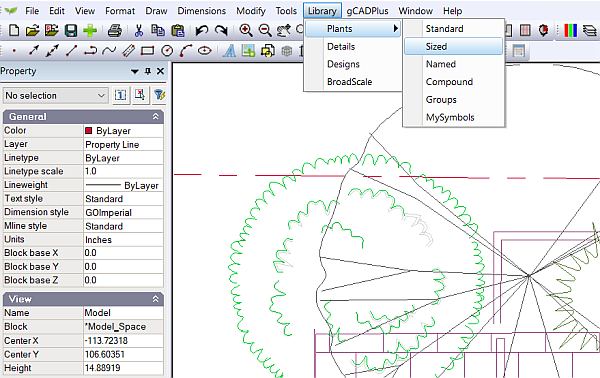600x378 pixels.
Task: Edit the Center X value field
Action: pos(123,341)
